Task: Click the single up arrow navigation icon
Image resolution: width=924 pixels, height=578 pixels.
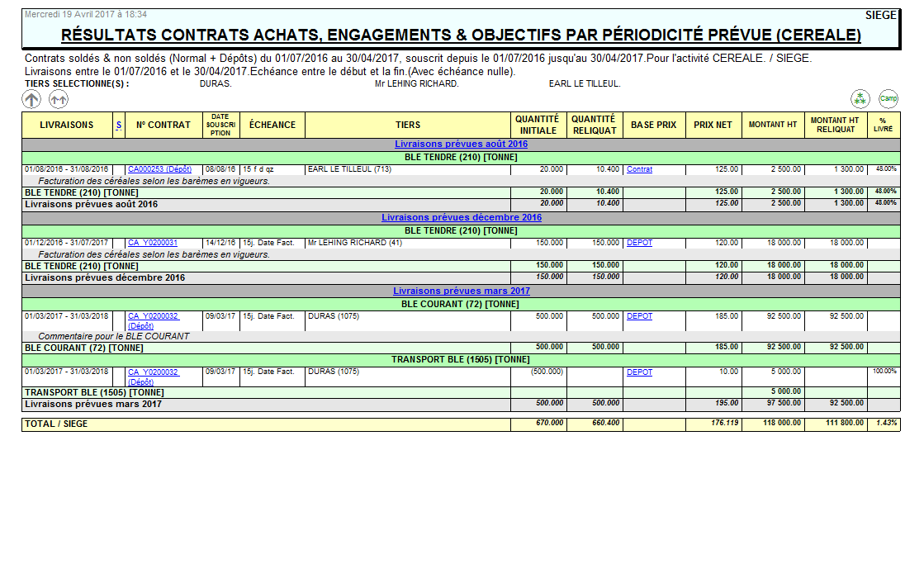Action: coord(31,99)
